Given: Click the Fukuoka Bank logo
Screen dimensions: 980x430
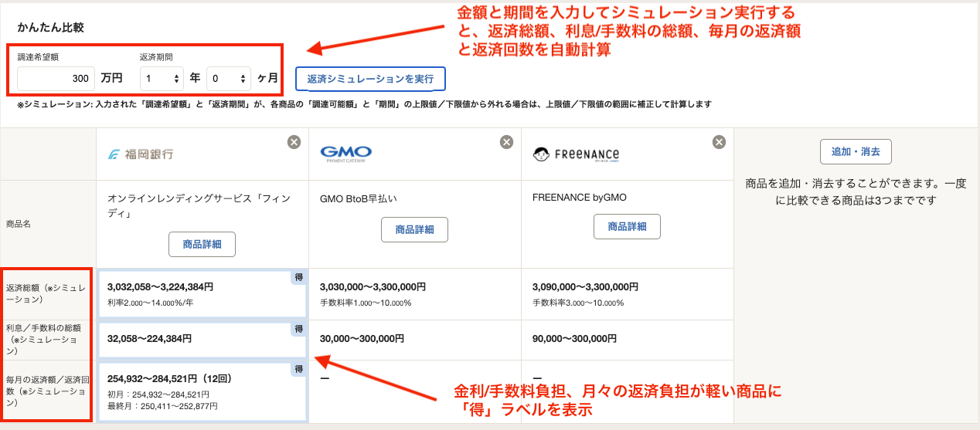Looking at the screenshot, I should 141,154.
